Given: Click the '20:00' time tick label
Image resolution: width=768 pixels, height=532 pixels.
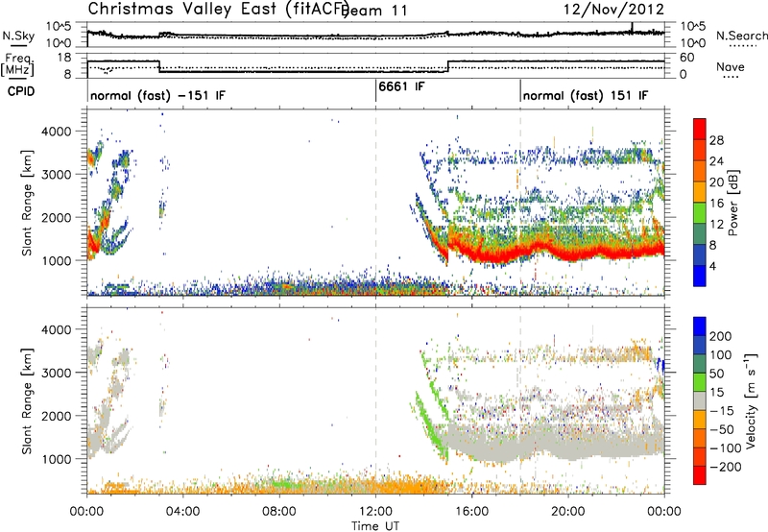Looking at the screenshot, I should tap(568, 512).
